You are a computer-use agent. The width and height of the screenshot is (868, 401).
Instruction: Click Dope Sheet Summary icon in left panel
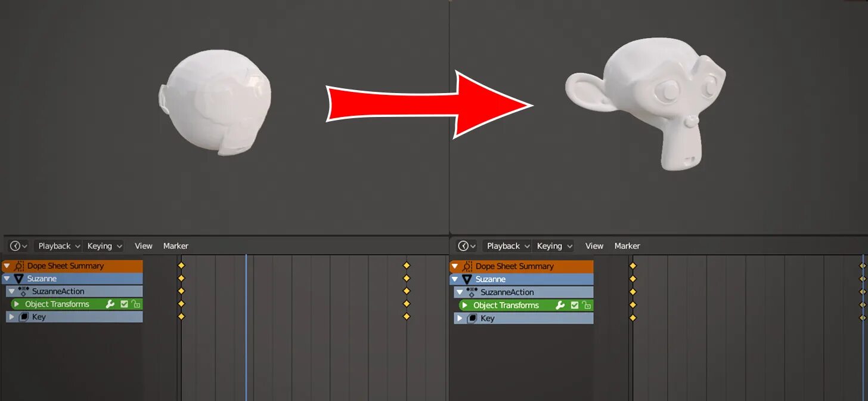[x=19, y=266]
